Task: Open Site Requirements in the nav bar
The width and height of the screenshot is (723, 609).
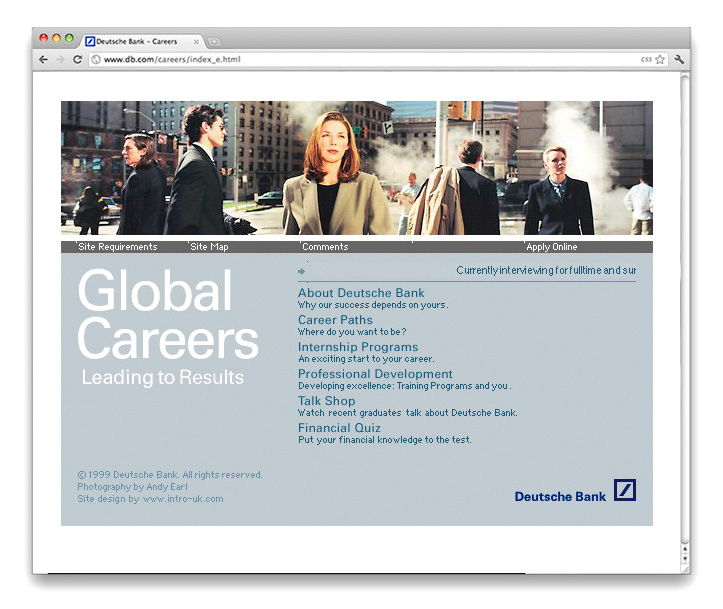Action: [x=118, y=247]
